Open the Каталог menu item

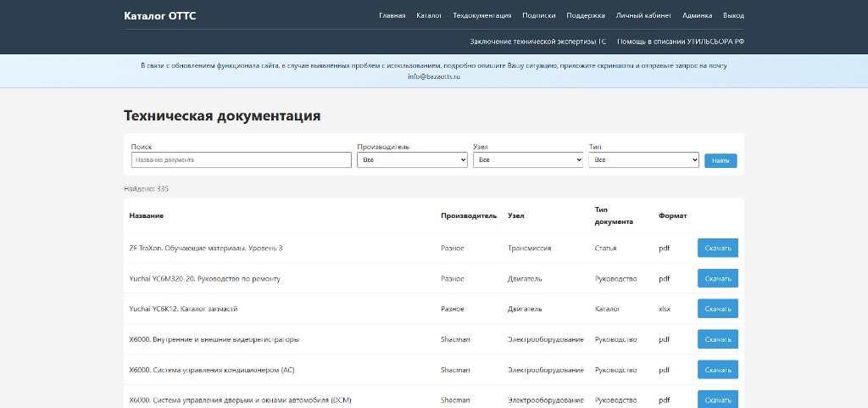pyautogui.click(x=429, y=15)
